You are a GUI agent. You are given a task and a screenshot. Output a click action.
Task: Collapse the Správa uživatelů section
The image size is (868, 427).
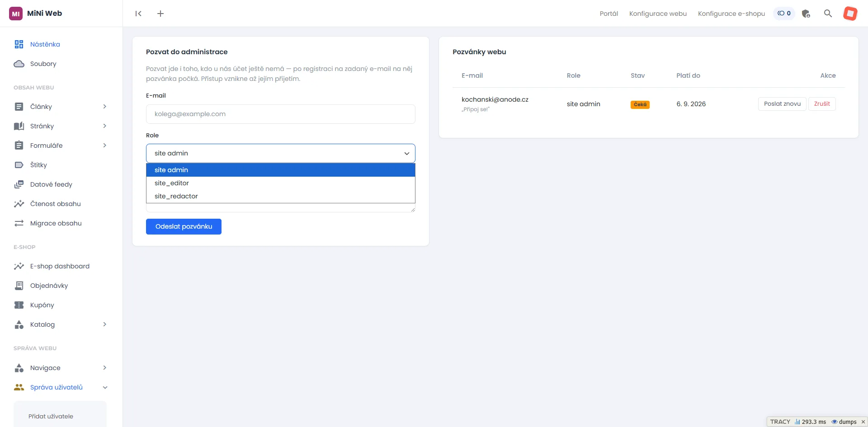[105, 387]
